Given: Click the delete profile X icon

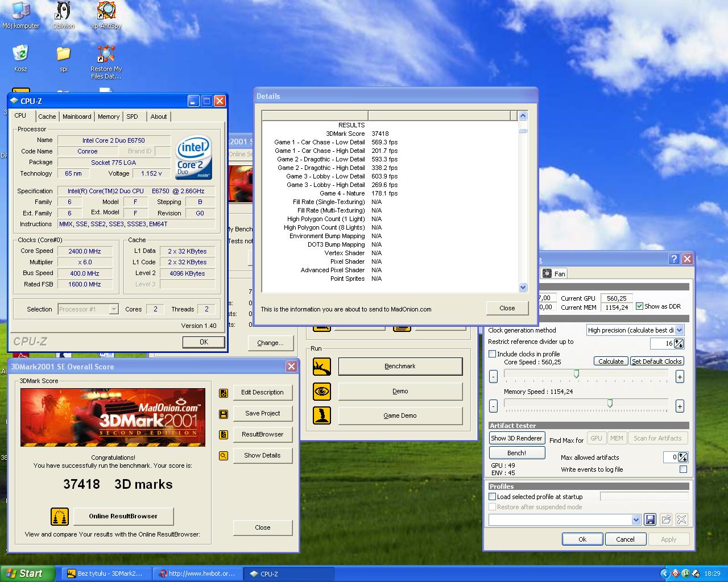Looking at the screenshot, I should coord(681,519).
